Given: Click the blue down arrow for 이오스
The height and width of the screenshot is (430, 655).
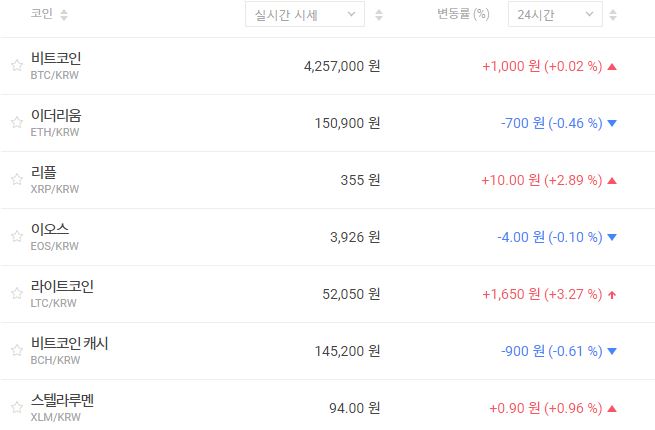Looking at the screenshot, I should (612, 237).
